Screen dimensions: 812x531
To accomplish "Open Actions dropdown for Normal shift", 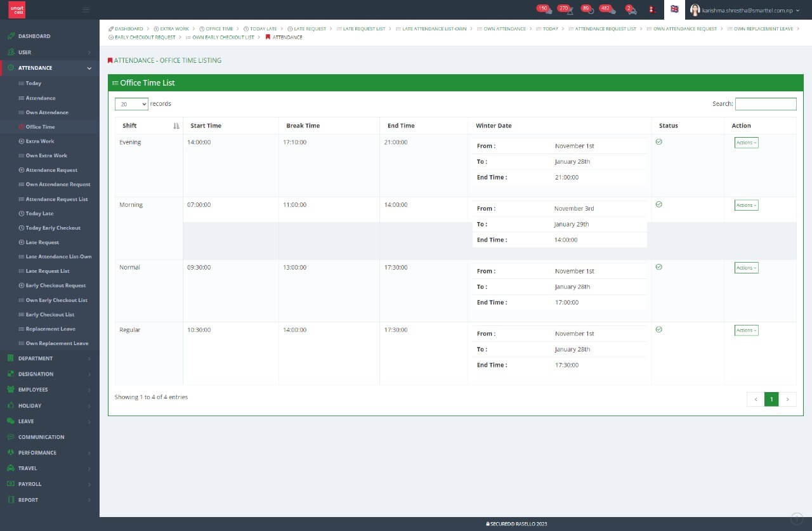I will (x=746, y=268).
